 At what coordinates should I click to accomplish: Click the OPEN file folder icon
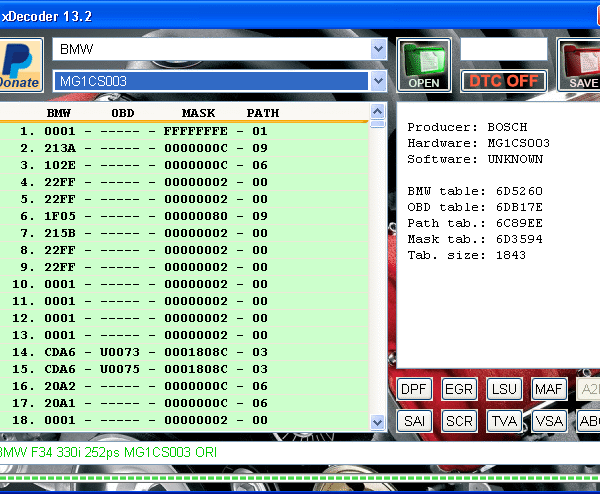click(x=424, y=65)
